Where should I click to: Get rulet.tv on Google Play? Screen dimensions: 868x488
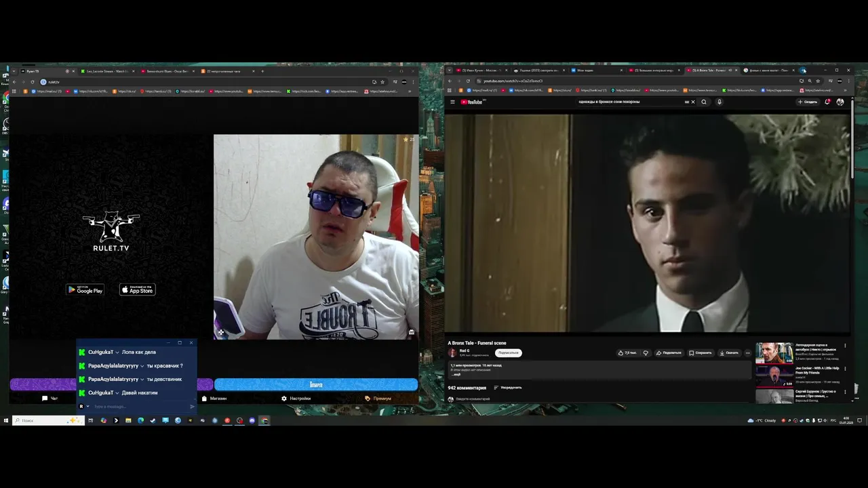click(85, 290)
